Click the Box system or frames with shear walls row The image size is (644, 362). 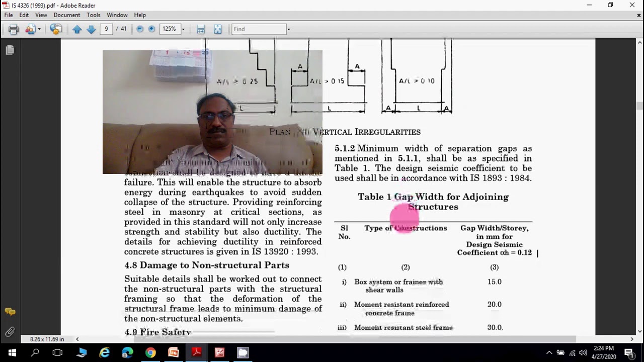point(398,286)
